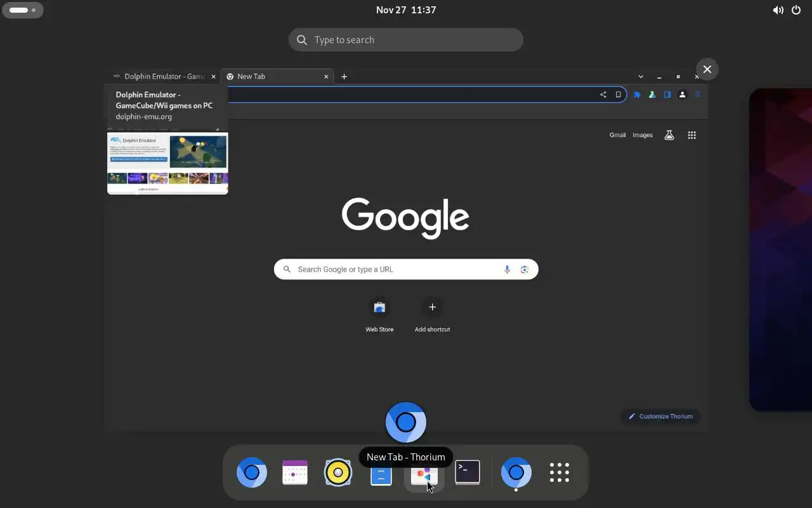Image resolution: width=812 pixels, height=508 pixels.
Task: Open the Extensions puzzle icon
Action: click(x=637, y=95)
